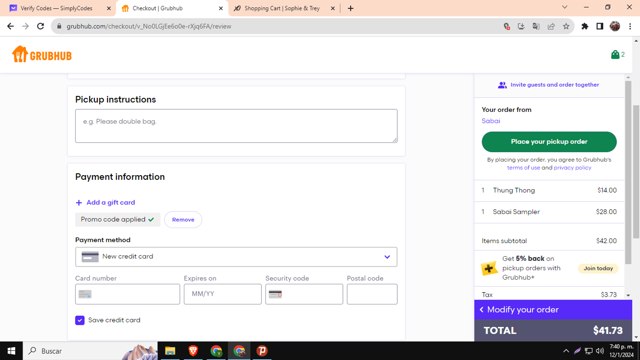
Task: Open the Extensions puzzle icon
Action: tap(585, 26)
